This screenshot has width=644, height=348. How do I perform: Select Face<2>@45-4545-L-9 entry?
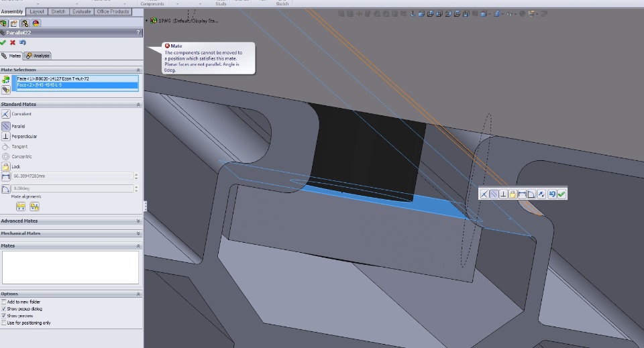pyautogui.click(x=76, y=85)
